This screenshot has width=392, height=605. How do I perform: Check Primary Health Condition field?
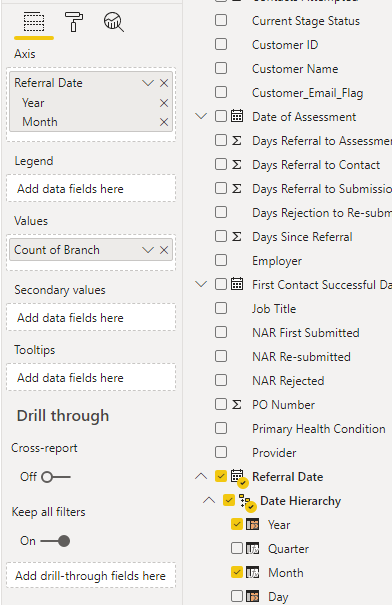point(221,428)
